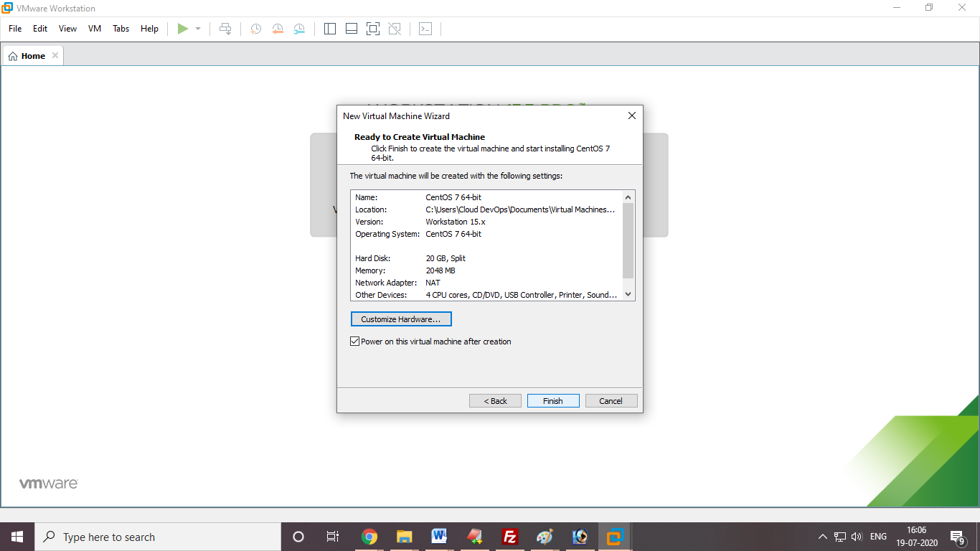Open the Snapshot Manager via wrench-clock icon

(299, 29)
